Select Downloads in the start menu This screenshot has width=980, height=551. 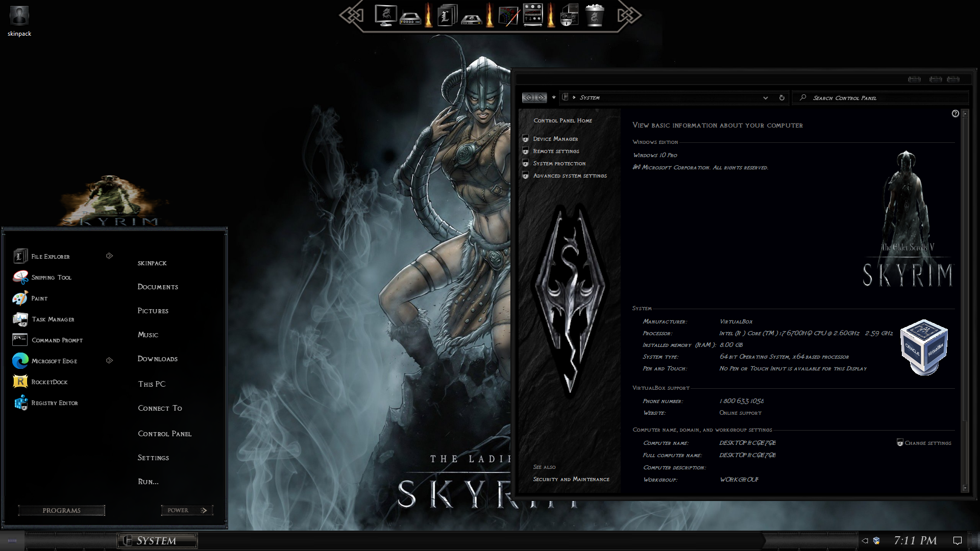[157, 359]
